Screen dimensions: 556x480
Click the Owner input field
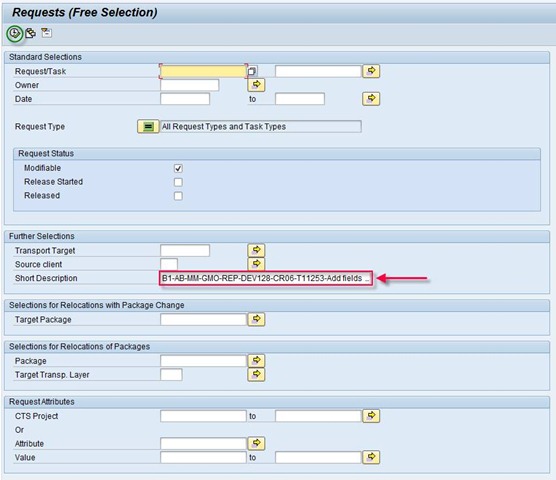pyautogui.click(x=190, y=85)
